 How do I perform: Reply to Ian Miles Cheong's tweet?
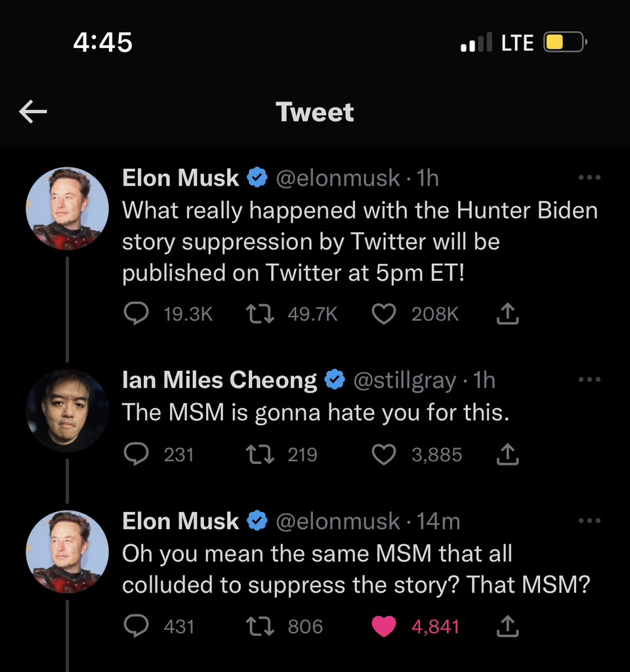(136, 455)
